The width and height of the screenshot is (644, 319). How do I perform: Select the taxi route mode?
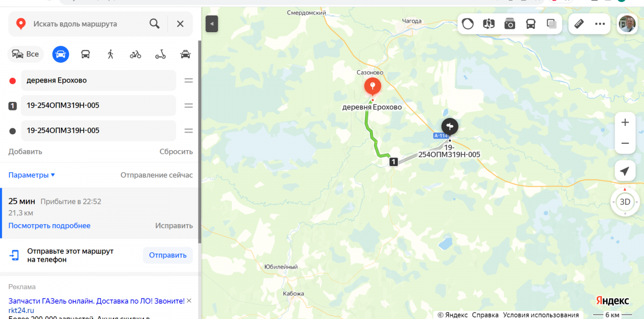[x=185, y=54]
